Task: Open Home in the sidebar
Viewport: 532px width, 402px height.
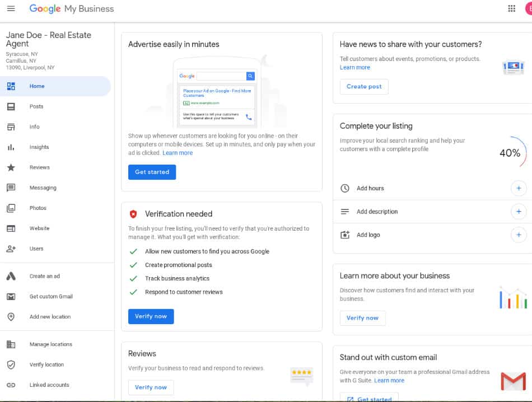Action: (x=55, y=86)
